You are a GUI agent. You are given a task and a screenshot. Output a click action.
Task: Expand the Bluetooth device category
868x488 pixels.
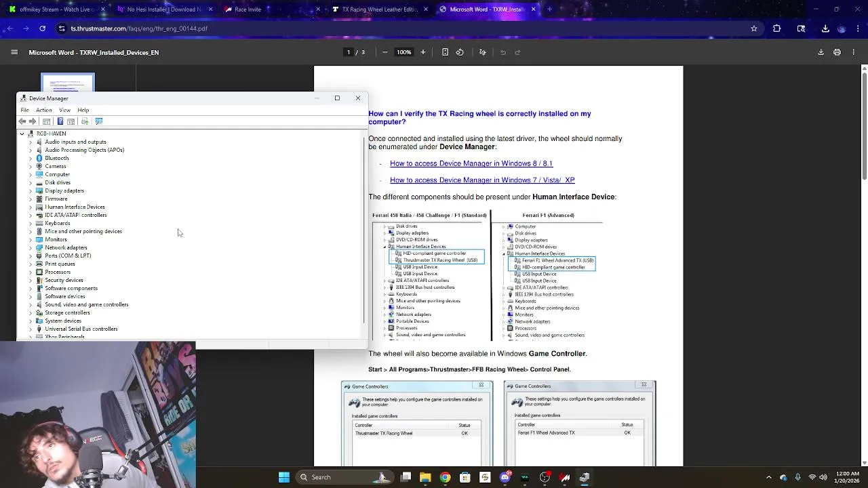[x=31, y=158]
